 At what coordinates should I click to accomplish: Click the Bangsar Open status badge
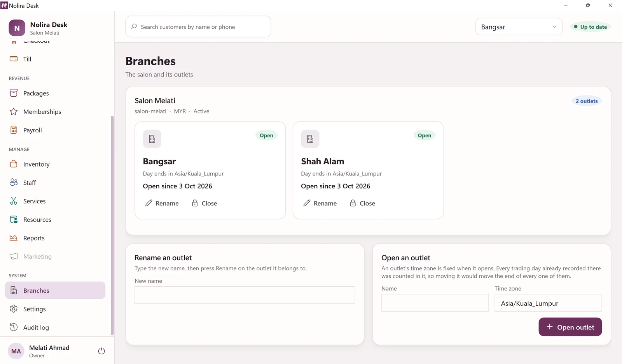tap(266, 136)
